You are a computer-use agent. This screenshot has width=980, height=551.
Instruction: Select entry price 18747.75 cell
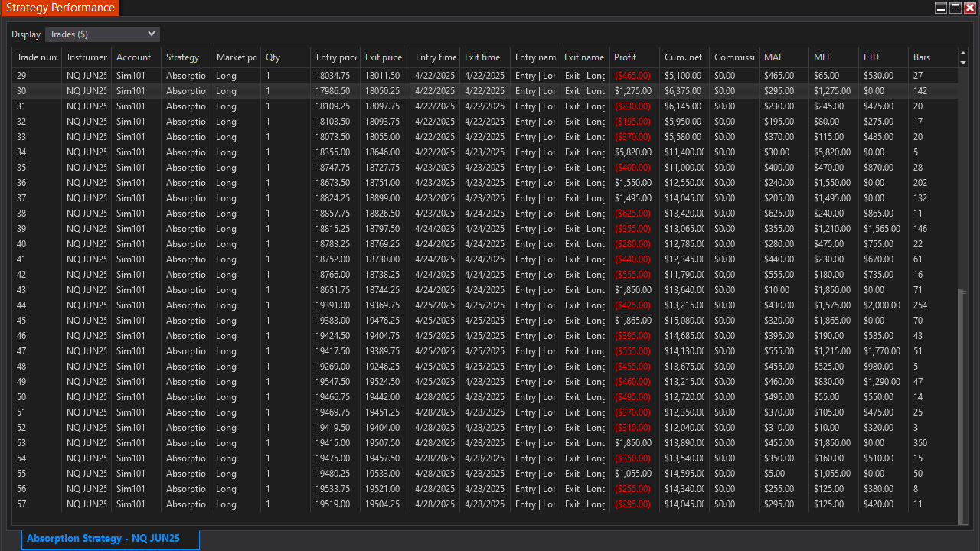pos(335,168)
